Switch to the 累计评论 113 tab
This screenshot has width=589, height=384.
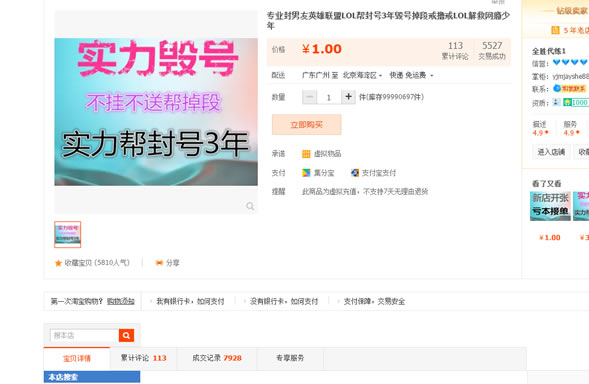click(x=143, y=358)
